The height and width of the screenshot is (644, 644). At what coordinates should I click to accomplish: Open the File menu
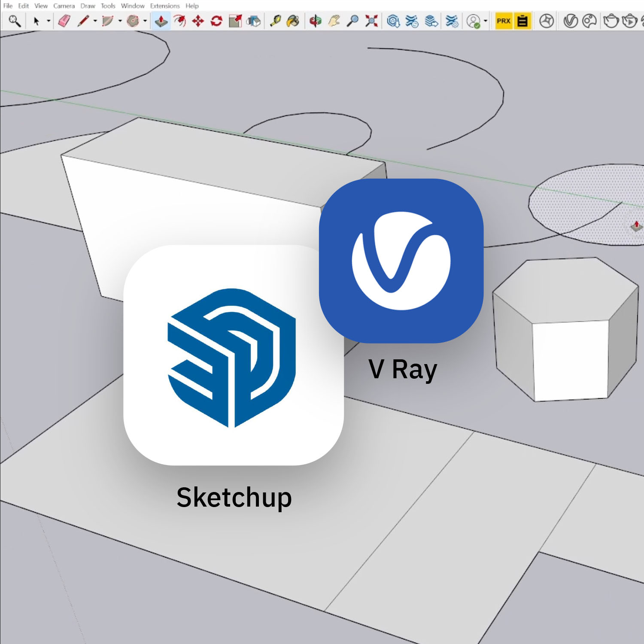point(8,6)
